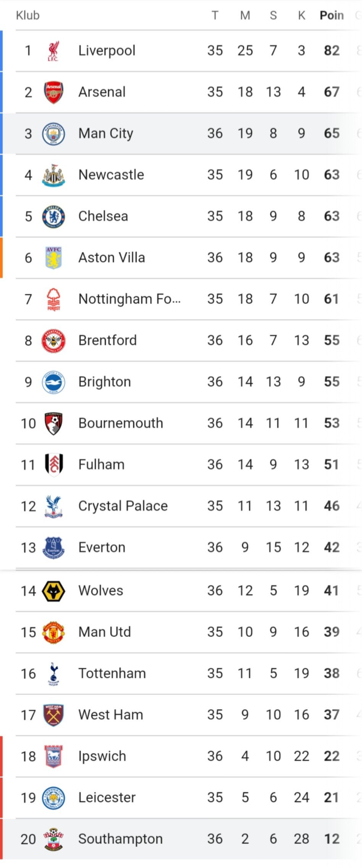Open the Brentford team name link

point(108,340)
